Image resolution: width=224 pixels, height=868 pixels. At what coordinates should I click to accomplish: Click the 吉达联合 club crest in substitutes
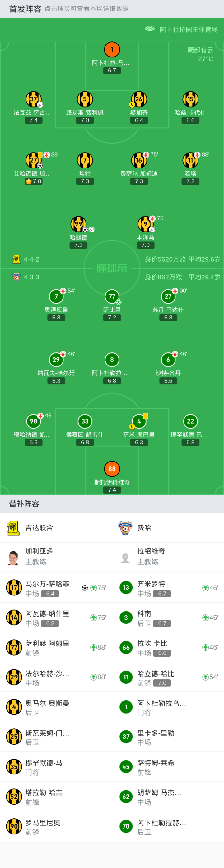13,528
